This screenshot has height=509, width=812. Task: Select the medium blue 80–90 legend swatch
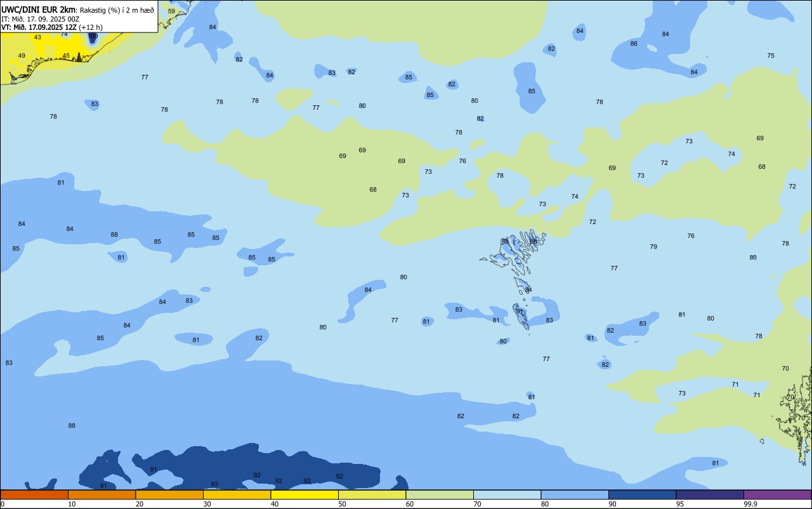pos(575,494)
